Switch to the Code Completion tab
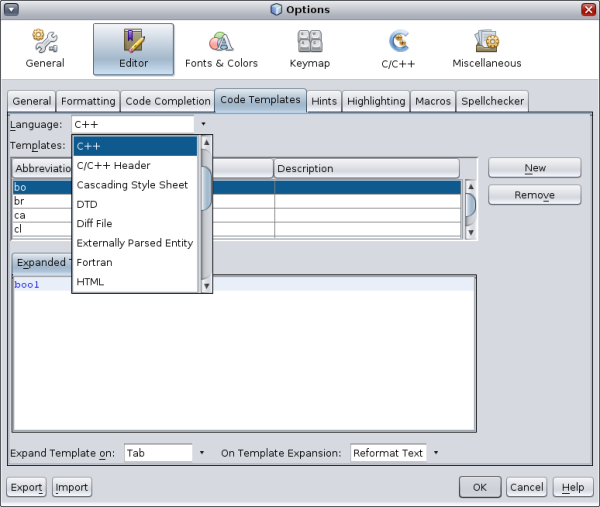This screenshot has width=600, height=507. click(169, 101)
